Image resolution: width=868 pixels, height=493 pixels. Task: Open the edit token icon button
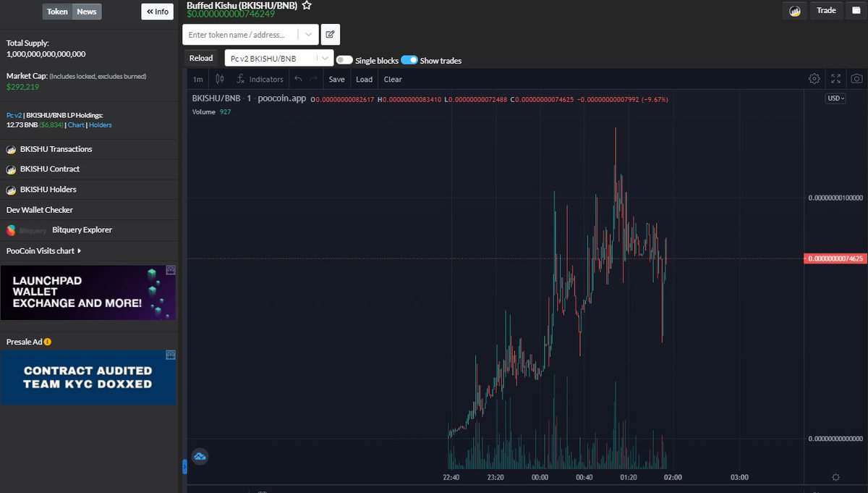(330, 34)
